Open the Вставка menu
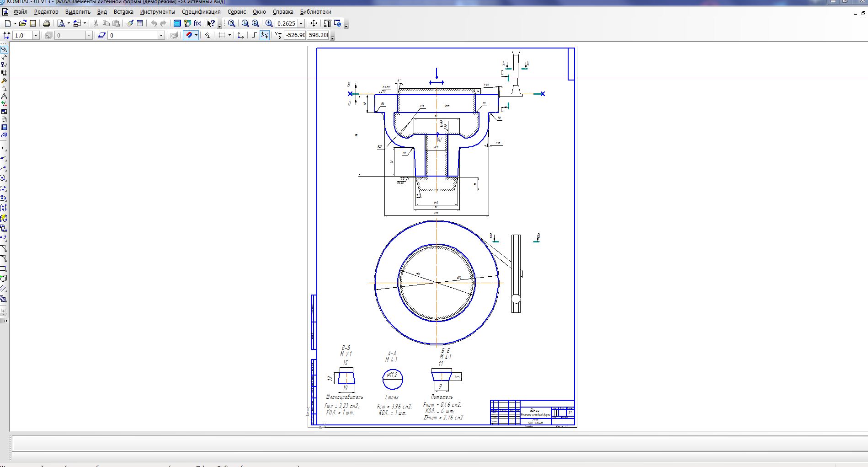Viewport: 868px width, 467px height. click(123, 12)
